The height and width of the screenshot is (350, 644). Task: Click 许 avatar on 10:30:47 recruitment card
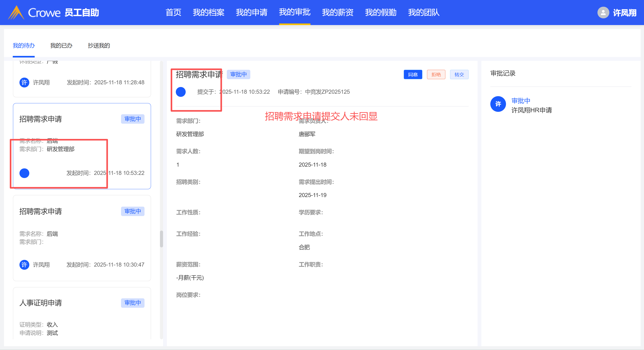(x=25, y=265)
